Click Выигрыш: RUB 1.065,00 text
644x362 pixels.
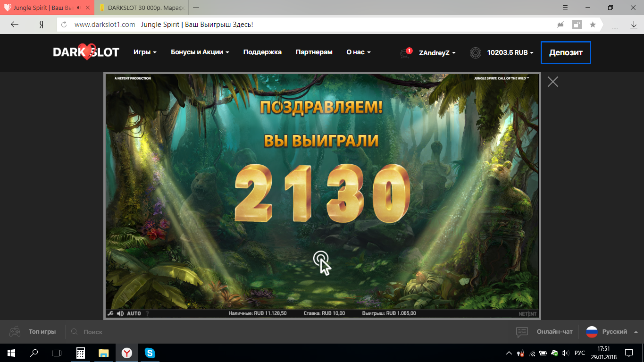click(x=389, y=313)
